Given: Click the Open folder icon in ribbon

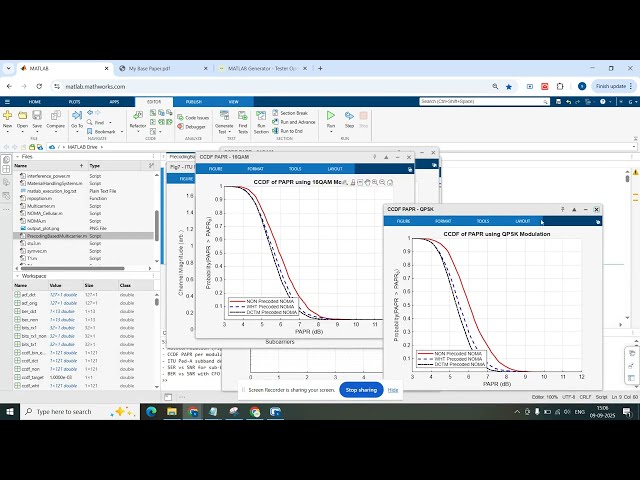Looking at the screenshot, I should pos(22,116).
